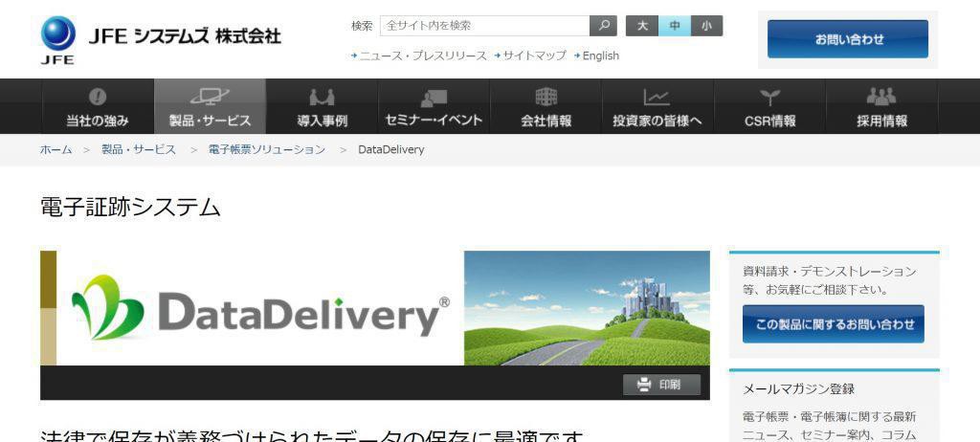Open the 製品・サービス menu

(210, 106)
